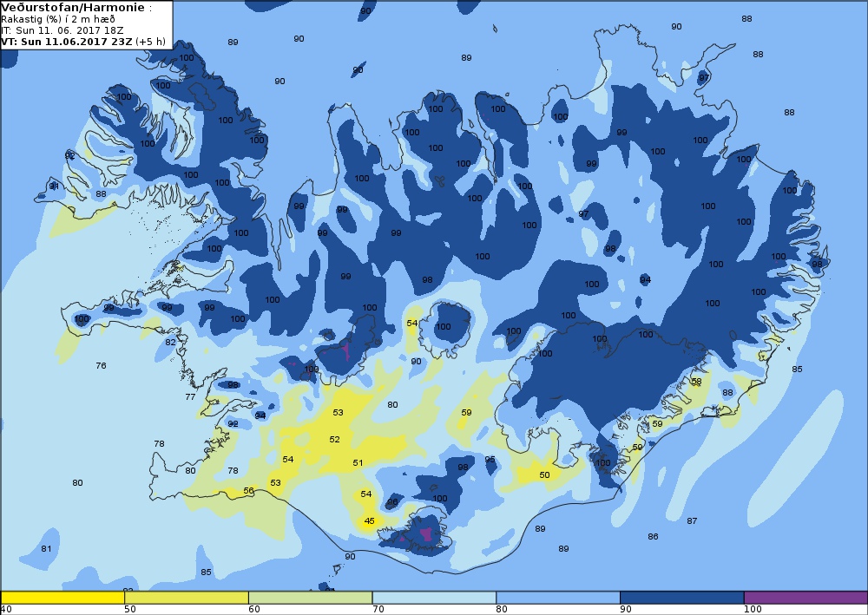
Task: Click the 'Veðurstofan/Harmonie' title text
Action: 74,8
